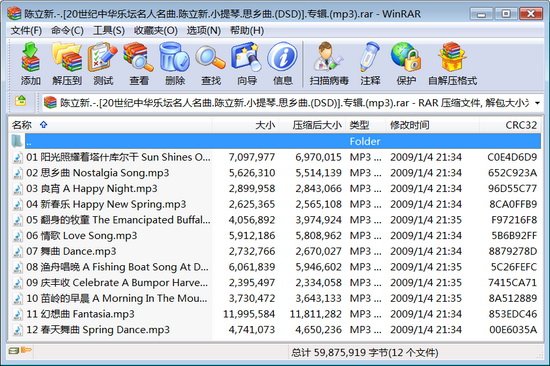Open the 工具(S) menu

(x=109, y=31)
